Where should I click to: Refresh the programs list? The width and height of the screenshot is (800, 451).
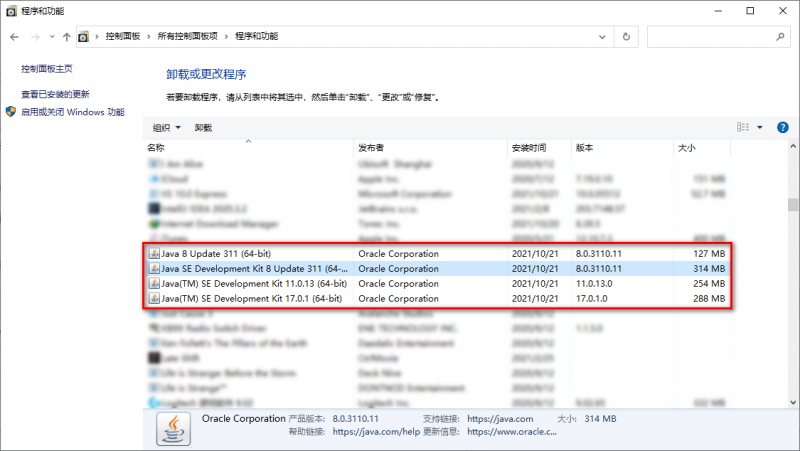(x=626, y=37)
